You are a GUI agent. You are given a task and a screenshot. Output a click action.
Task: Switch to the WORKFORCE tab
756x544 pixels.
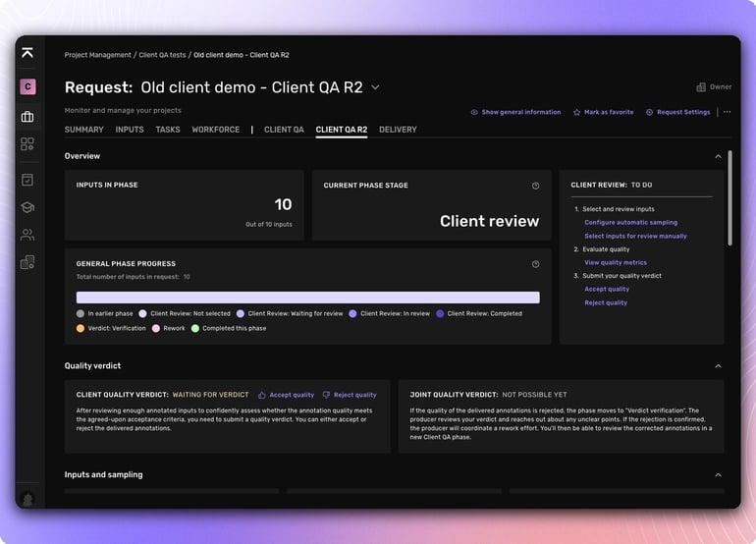coord(216,130)
